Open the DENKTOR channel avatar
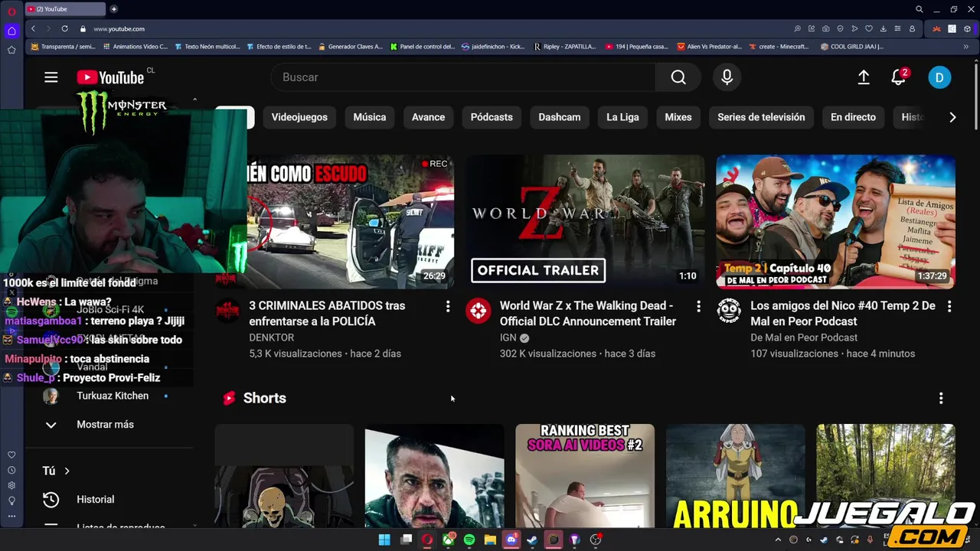This screenshot has height=551, width=980. pos(227,311)
